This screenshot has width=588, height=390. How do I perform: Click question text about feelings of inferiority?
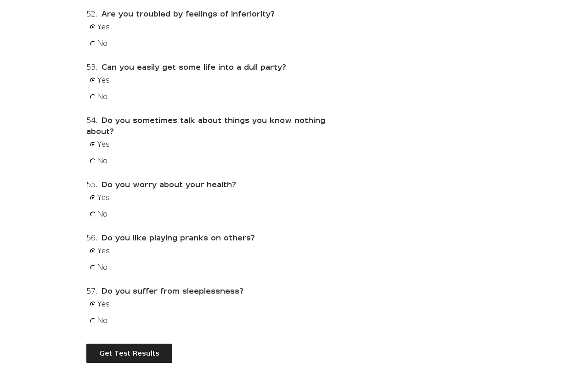188,14
